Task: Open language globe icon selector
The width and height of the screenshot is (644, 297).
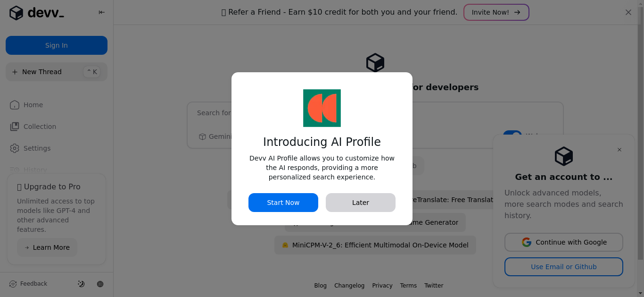Action: (100, 284)
